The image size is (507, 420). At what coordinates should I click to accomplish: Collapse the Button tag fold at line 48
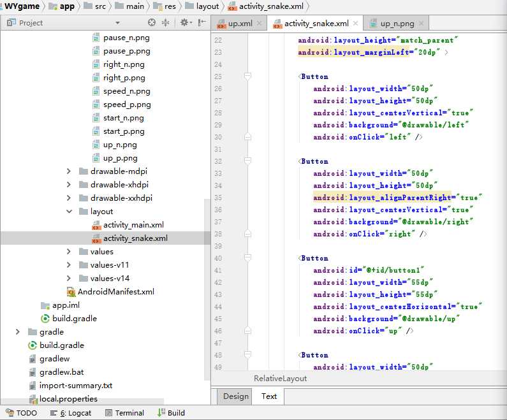point(247,355)
